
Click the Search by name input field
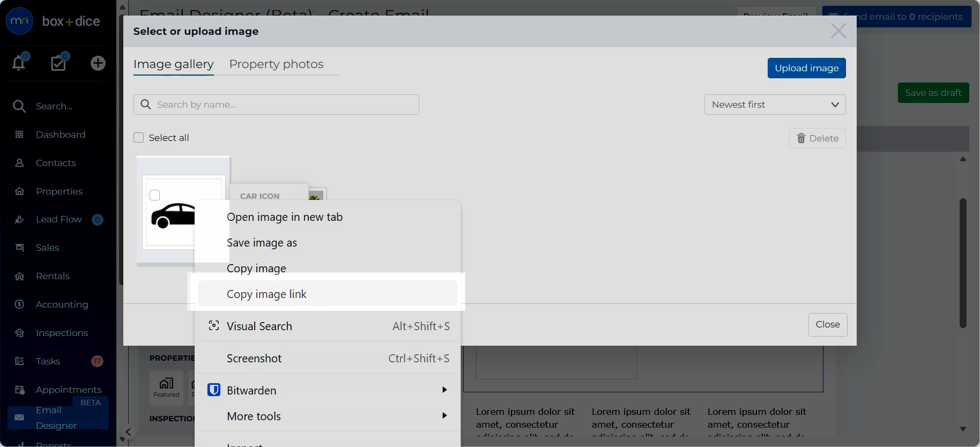[x=276, y=105]
